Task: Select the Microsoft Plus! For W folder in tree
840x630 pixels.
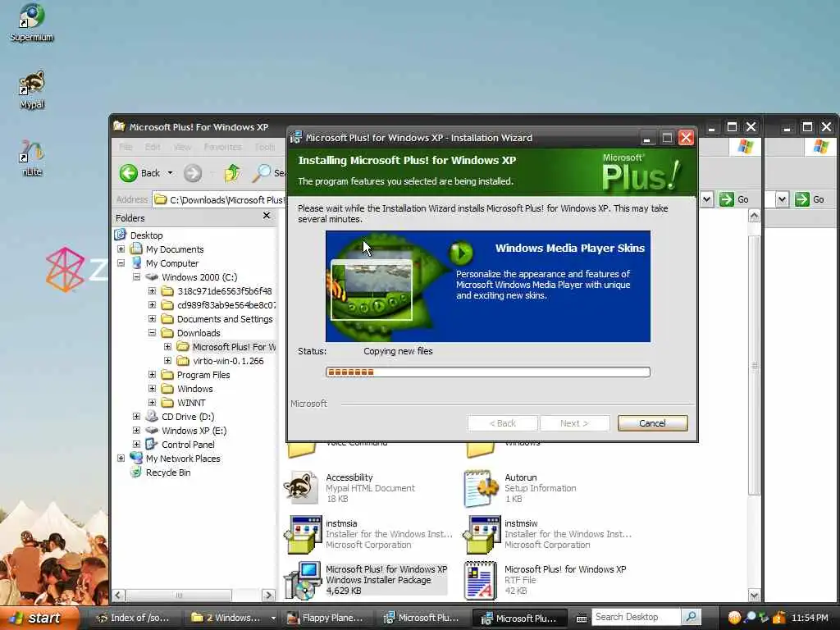Action: (x=234, y=347)
